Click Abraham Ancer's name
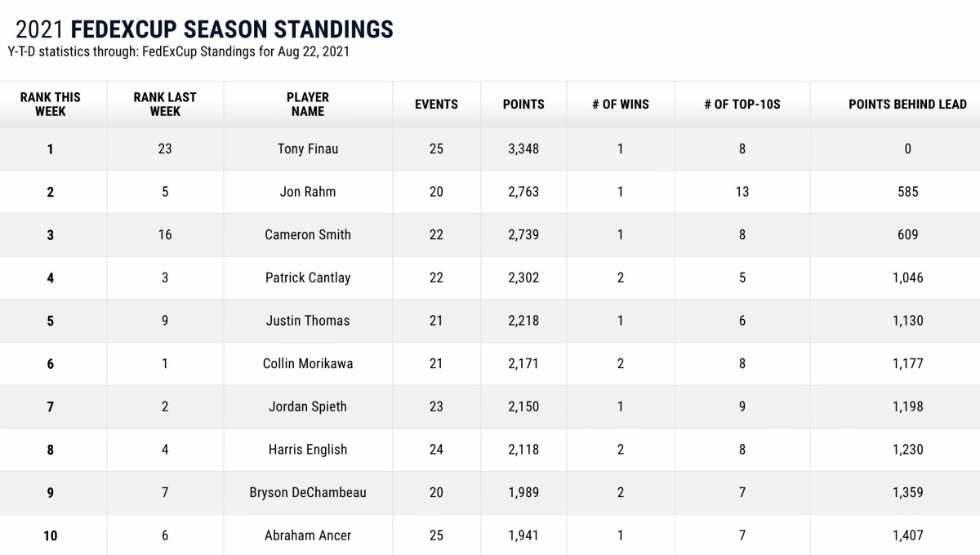This screenshot has width=980, height=555. pos(308,535)
